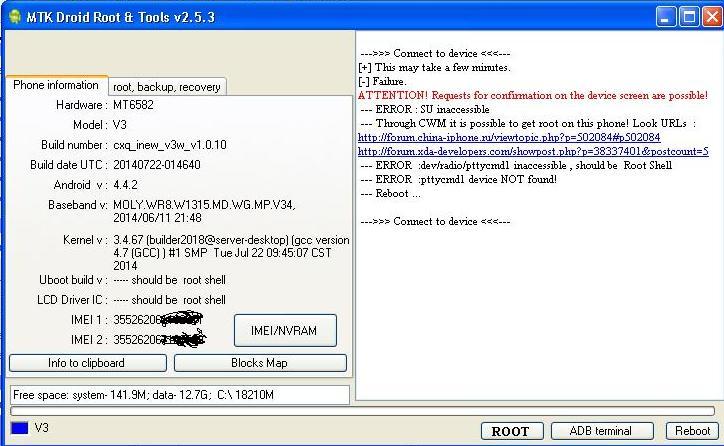This screenshot has width=724, height=446.
Task: Close the MTK Droid Root & Tools window
Action: (x=712, y=17)
